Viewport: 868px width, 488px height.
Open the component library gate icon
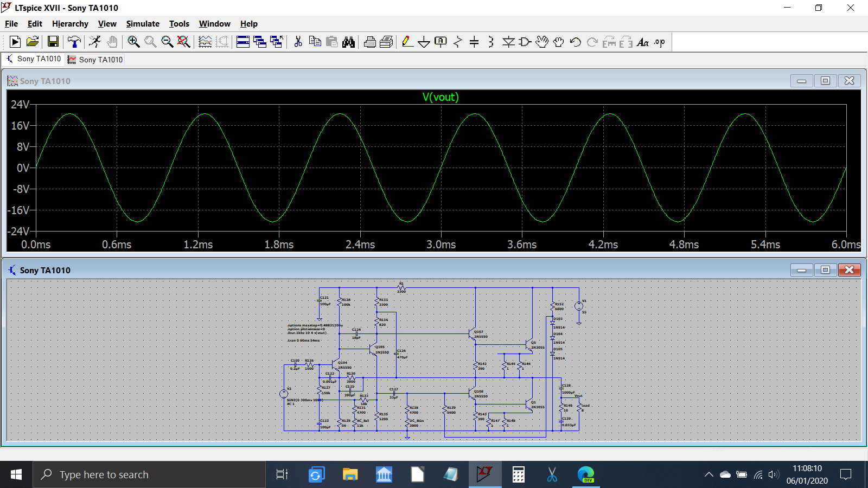(525, 42)
